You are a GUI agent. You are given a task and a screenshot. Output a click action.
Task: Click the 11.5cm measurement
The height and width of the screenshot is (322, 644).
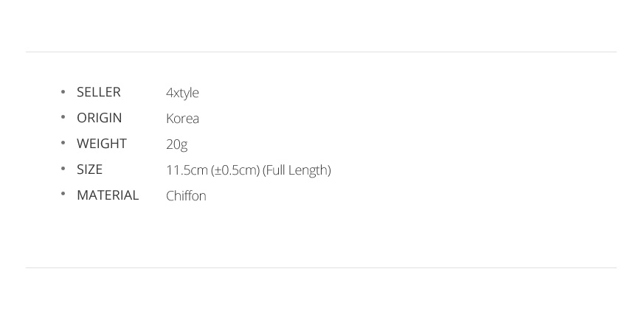[x=187, y=170]
